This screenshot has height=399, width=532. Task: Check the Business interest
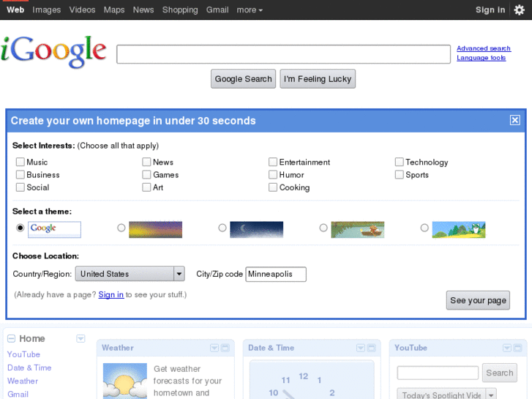click(20, 174)
